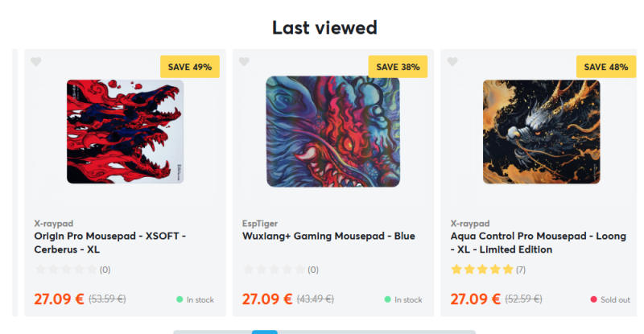Click the SAVE 38% badge
Screen dimensions: 644x334
click(x=398, y=67)
